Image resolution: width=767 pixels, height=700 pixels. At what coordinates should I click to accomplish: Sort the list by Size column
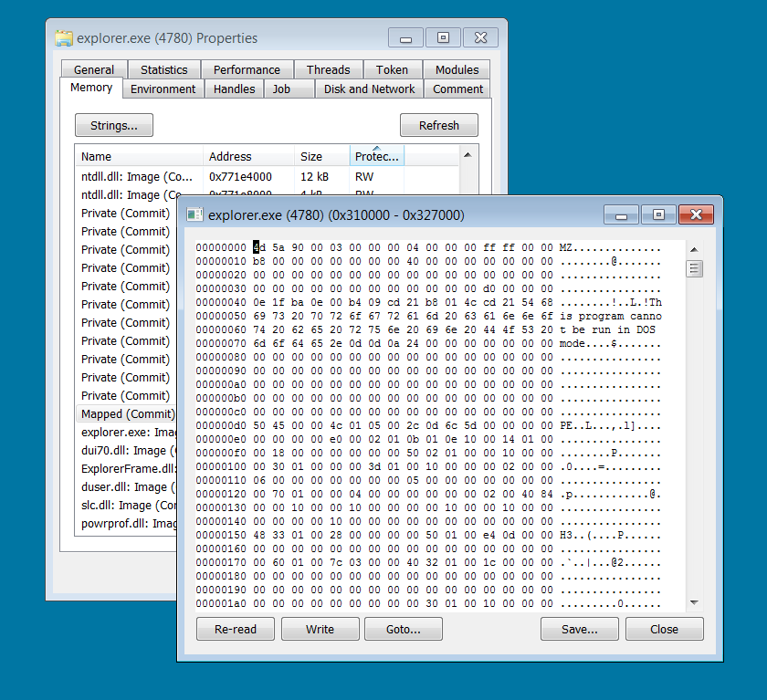click(321, 156)
